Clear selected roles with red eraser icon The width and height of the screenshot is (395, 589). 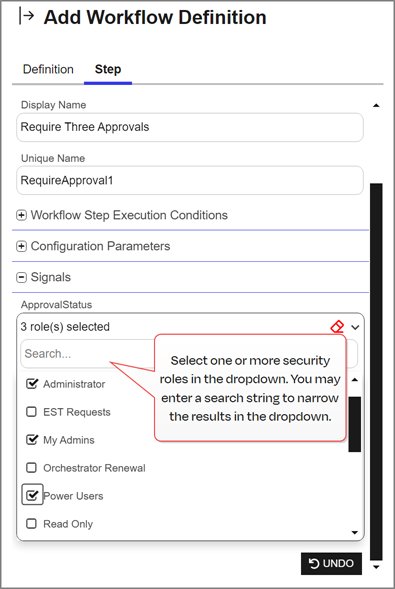tap(337, 326)
